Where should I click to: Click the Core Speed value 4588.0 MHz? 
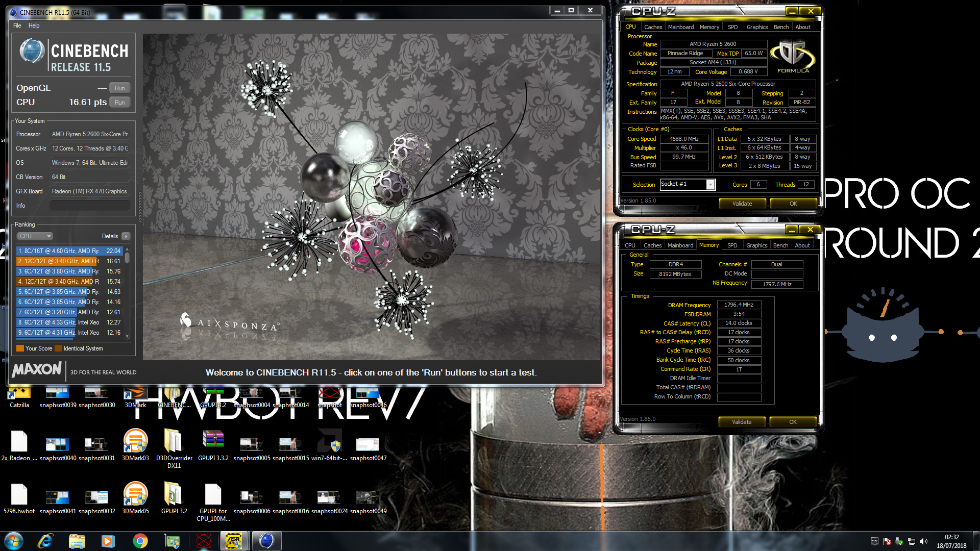[684, 139]
